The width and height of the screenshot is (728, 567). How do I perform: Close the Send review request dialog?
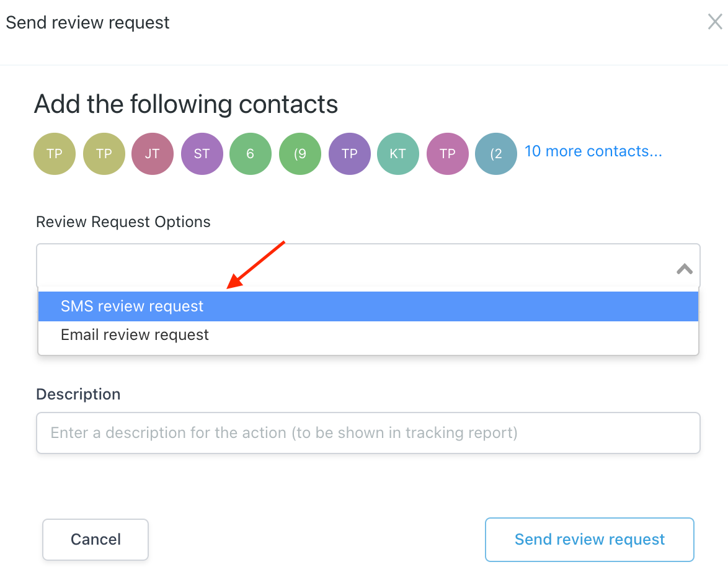tap(715, 22)
